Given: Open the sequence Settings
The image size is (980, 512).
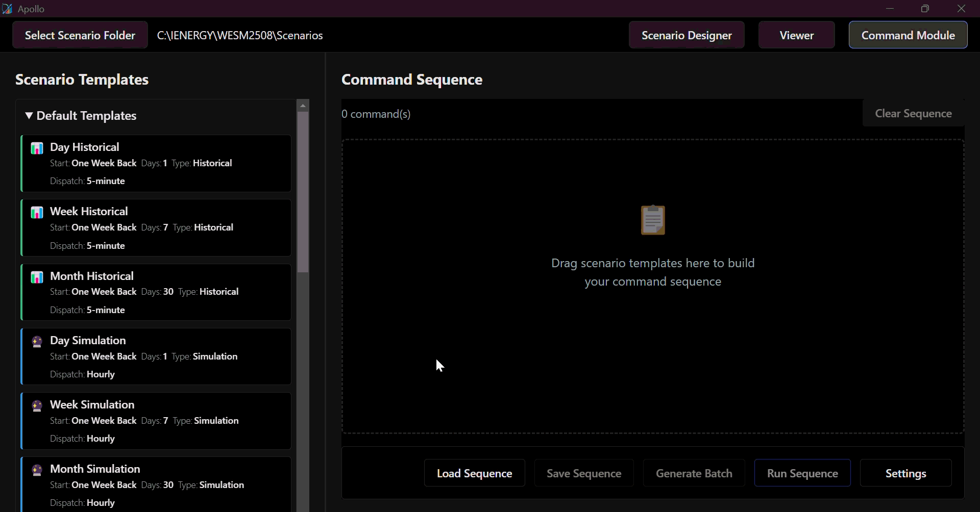Looking at the screenshot, I should [905, 473].
